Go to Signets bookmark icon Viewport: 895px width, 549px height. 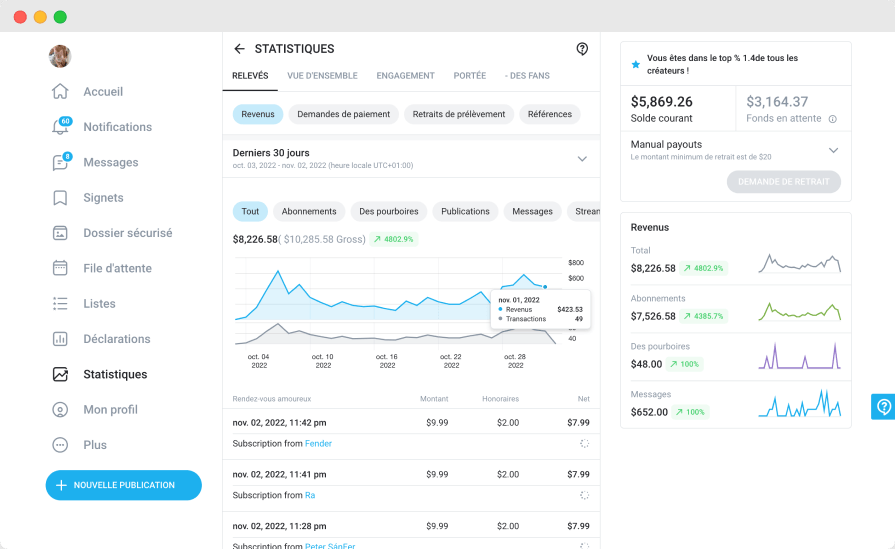pos(60,198)
